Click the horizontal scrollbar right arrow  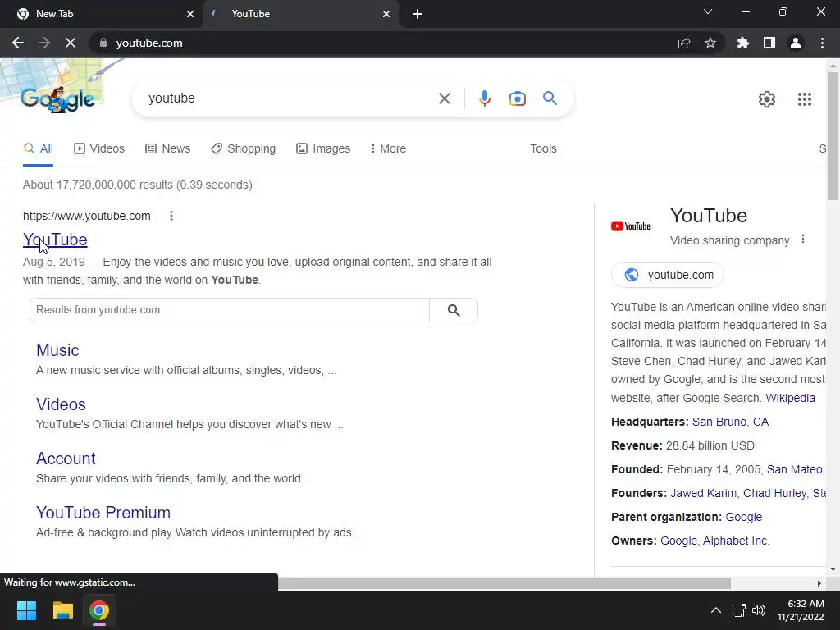[x=819, y=583]
